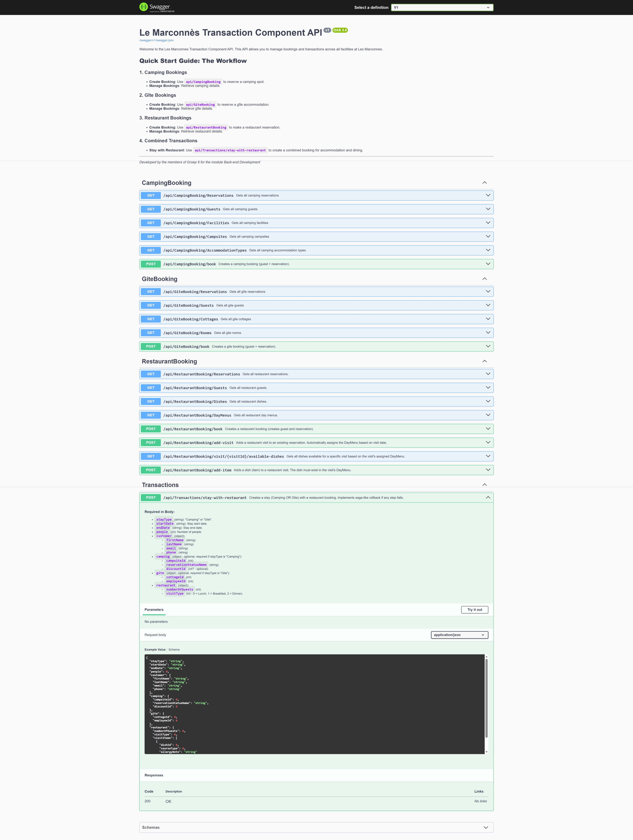Switch to the Schema tab
Image resolution: width=633 pixels, height=840 pixels.
tap(174, 650)
